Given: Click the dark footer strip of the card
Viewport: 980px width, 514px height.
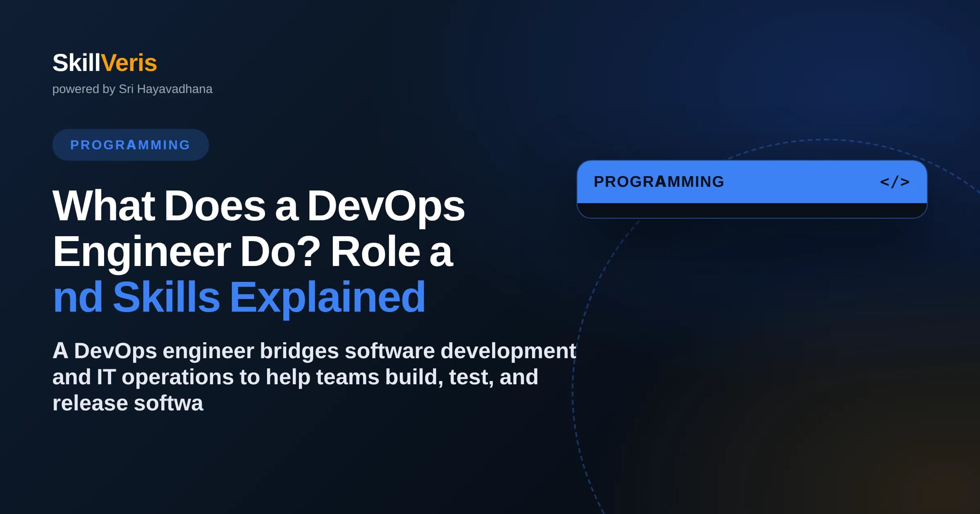Looking at the screenshot, I should click(752, 210).
